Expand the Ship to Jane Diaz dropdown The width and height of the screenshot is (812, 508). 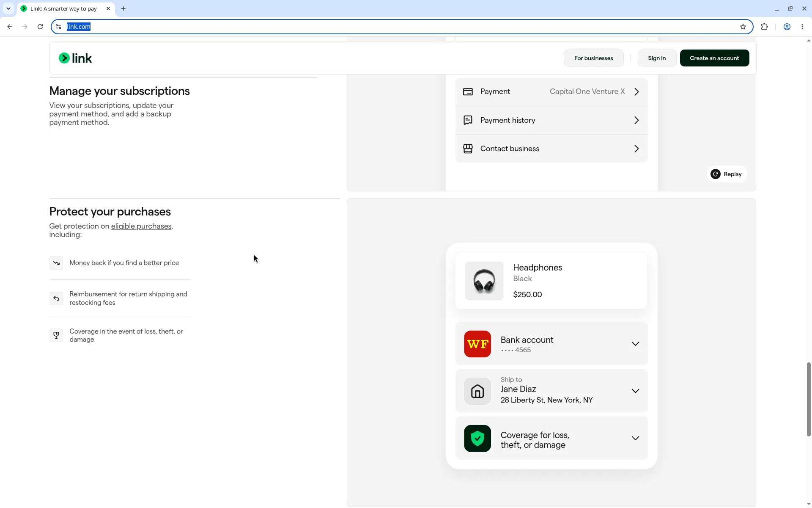pyautogui.click(x=635, y=391)
